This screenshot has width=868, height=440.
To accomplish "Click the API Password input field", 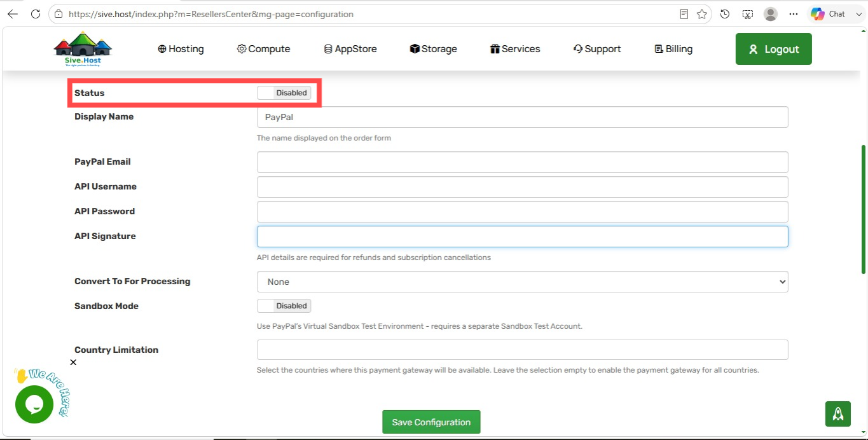I will tap(523, 212).
